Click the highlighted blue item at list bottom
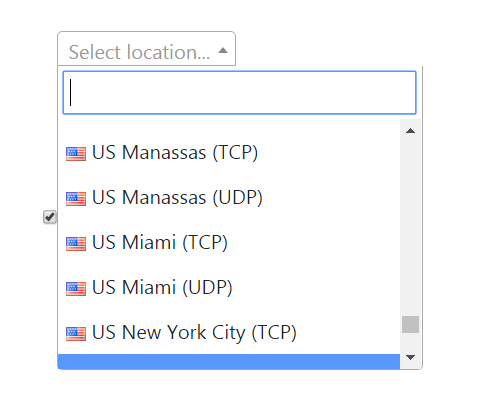 pyautogui.click(x=229, y=362)
